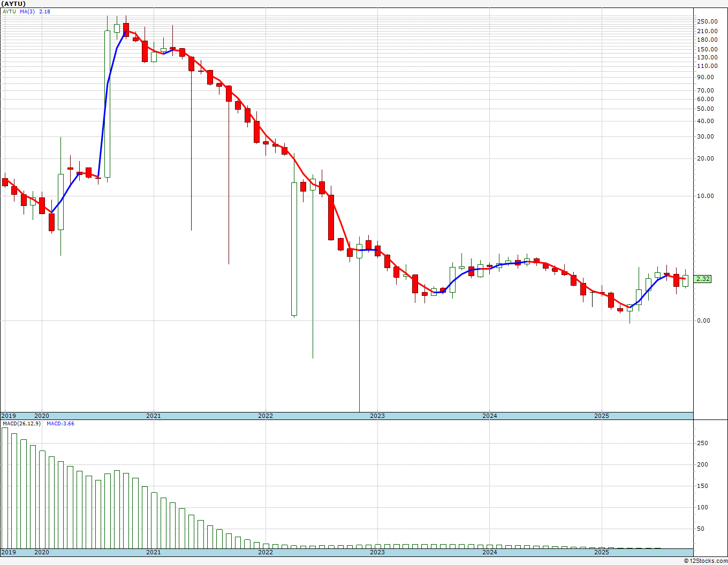Click the MACD(26,12,9) indicator label

(21, 424)
